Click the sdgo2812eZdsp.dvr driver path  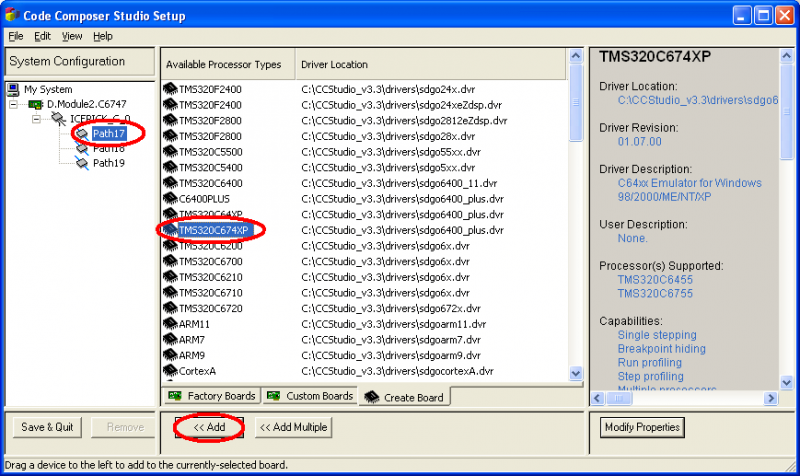(x=404, y=120)
